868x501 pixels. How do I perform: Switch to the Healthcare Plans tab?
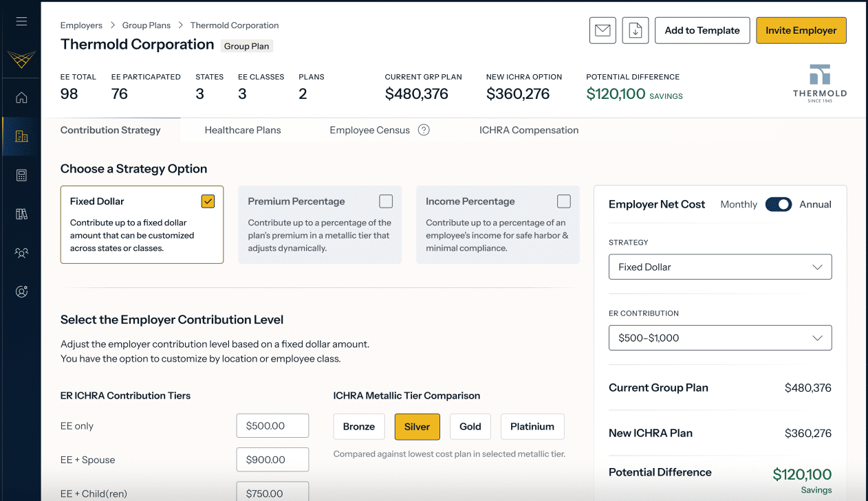pos(243,130)
